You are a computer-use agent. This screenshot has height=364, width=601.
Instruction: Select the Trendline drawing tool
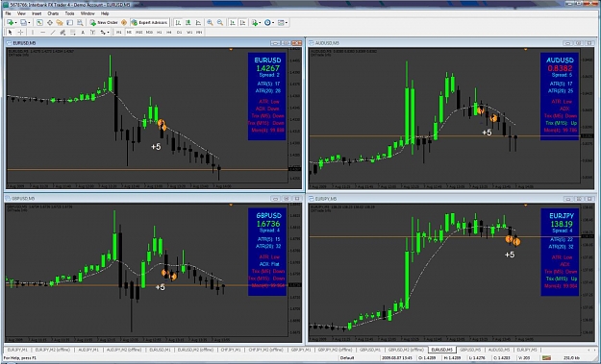53,33
